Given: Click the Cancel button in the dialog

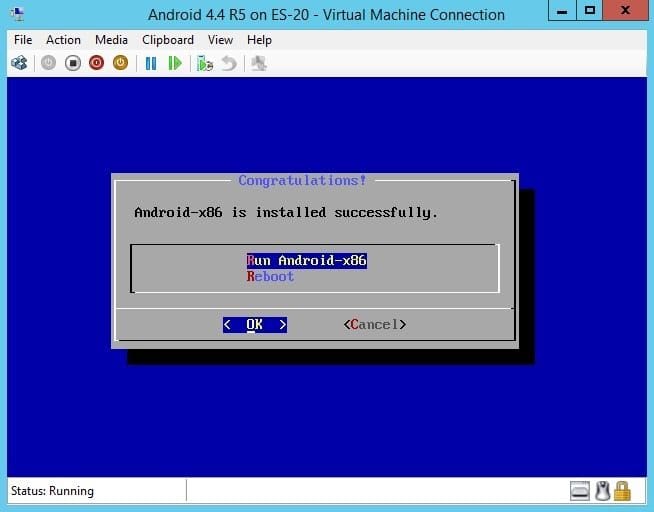Looking at the screenshot, I should coord(375,324).
